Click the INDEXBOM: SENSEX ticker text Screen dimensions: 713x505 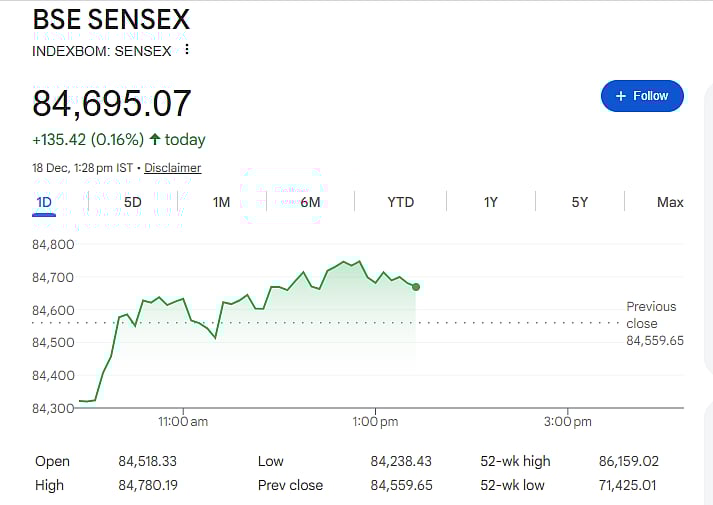point(101,50)
